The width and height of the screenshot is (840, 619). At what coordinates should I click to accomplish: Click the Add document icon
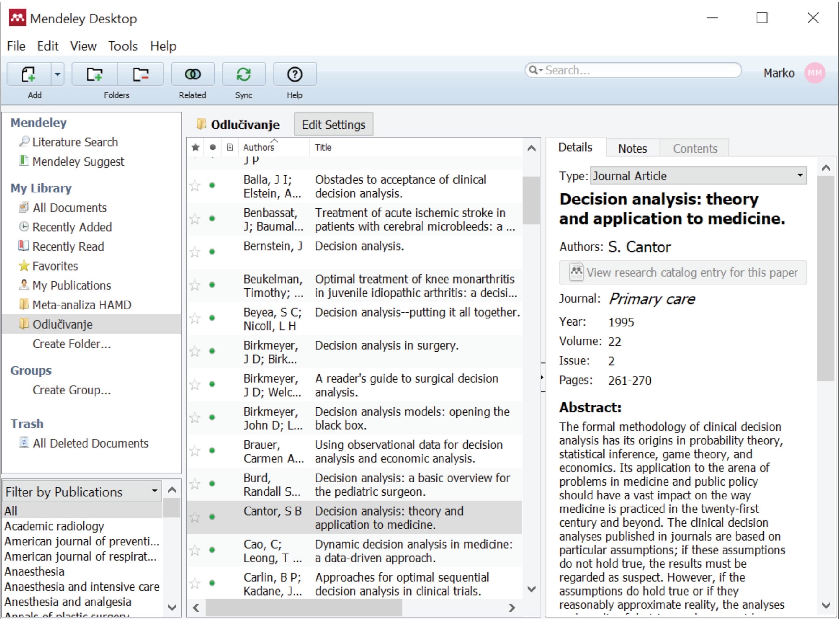click(28, 74)
